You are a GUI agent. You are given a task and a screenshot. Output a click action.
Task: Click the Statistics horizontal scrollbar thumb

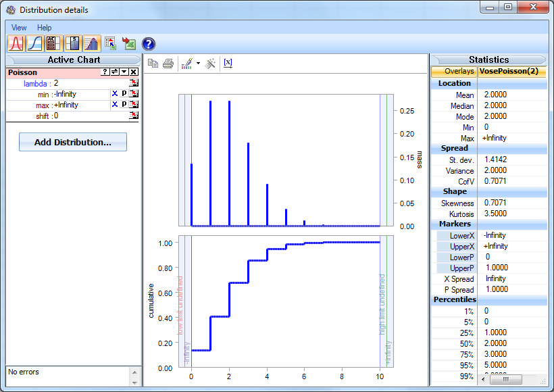pos(506,380)
